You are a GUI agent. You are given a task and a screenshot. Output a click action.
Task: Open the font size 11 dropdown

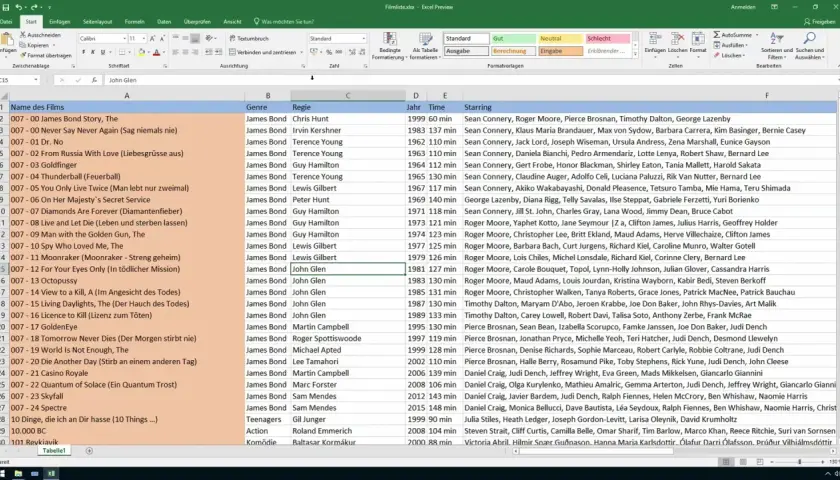point(145,39)
